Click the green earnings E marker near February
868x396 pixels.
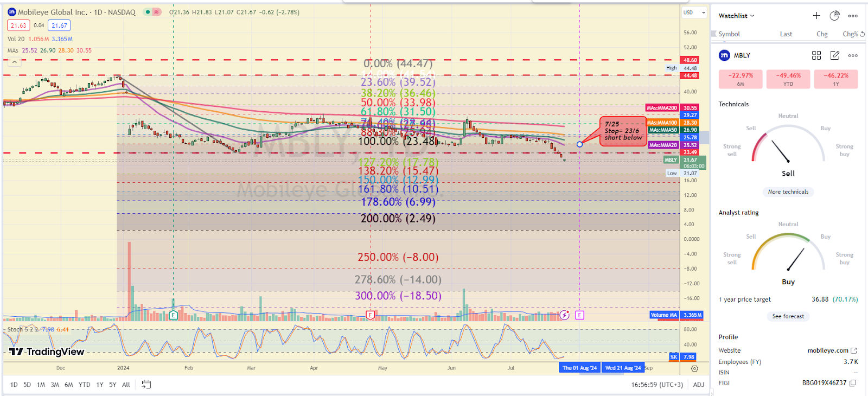click(174, 315)
